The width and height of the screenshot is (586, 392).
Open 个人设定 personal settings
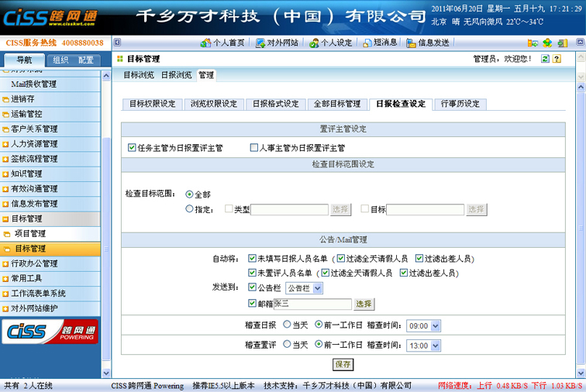pos(330,43)
